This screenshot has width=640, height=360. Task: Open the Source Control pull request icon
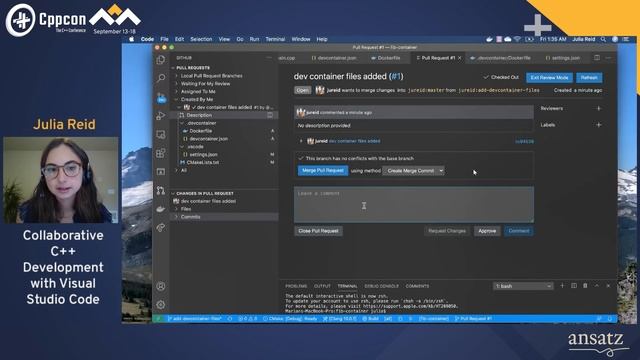click(161, 190)
